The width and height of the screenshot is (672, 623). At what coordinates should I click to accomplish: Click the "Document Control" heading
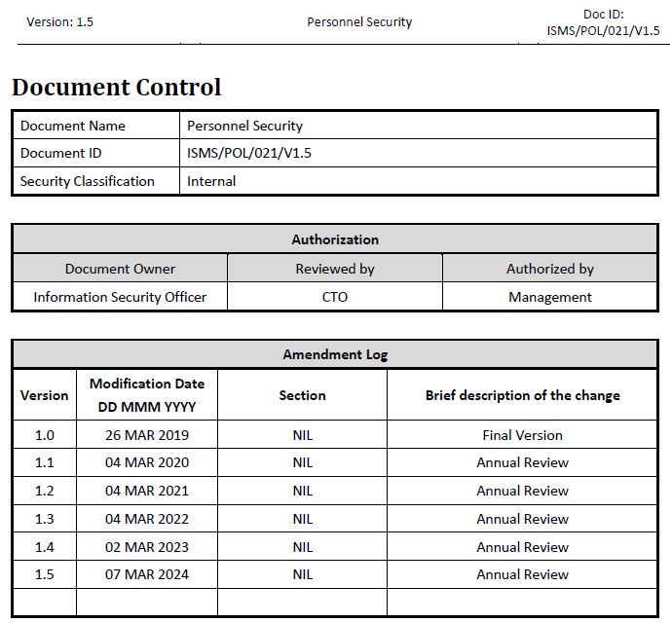(x=116, y=88)
